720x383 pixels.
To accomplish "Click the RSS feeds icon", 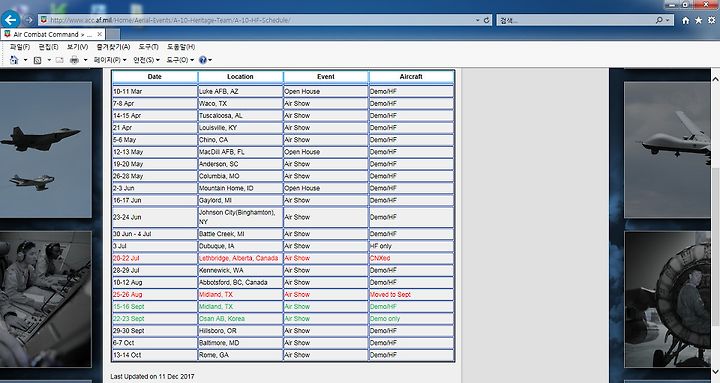I will (38, 60).
